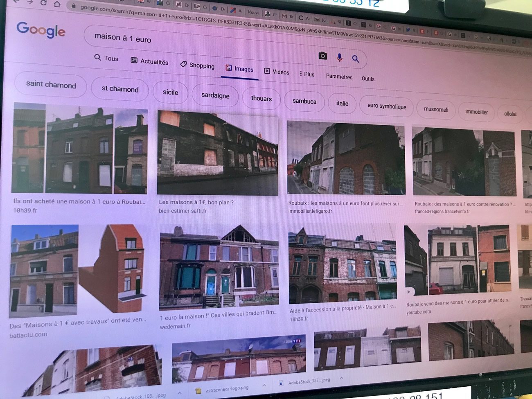Open the bien-estimer-safti.fr source link
The width and height of the screenshot is (532, 399).
point(183,211)
